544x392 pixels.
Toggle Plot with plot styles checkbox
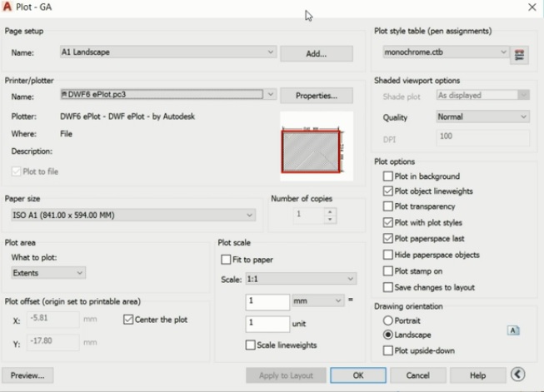pyautogui.click(x=388, y=222)
